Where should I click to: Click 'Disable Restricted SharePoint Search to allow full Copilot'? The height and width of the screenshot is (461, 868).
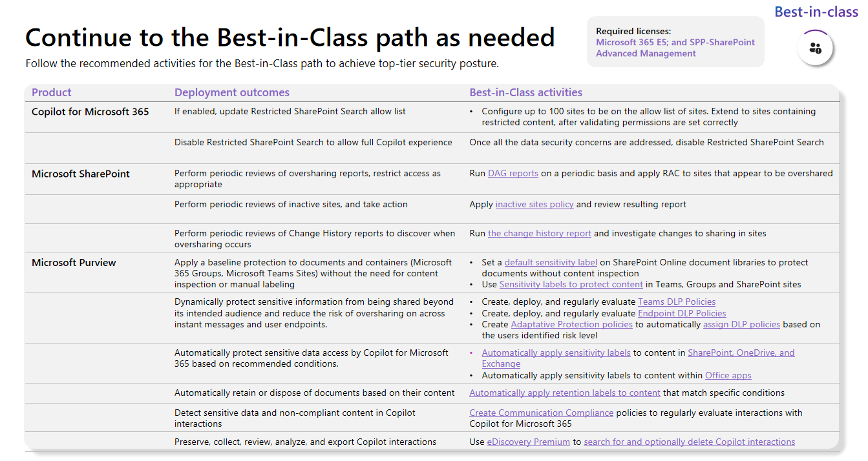click(x=313, y=142)
